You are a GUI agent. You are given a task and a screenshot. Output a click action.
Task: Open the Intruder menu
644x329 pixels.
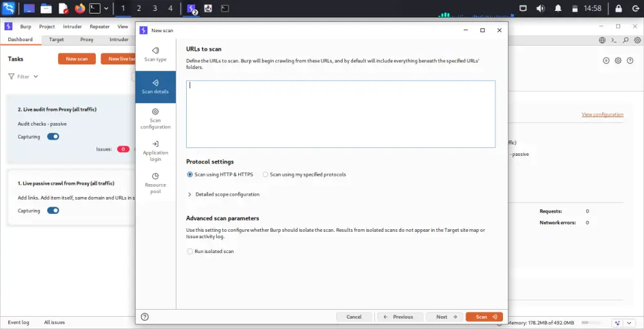tap(72, 26)
